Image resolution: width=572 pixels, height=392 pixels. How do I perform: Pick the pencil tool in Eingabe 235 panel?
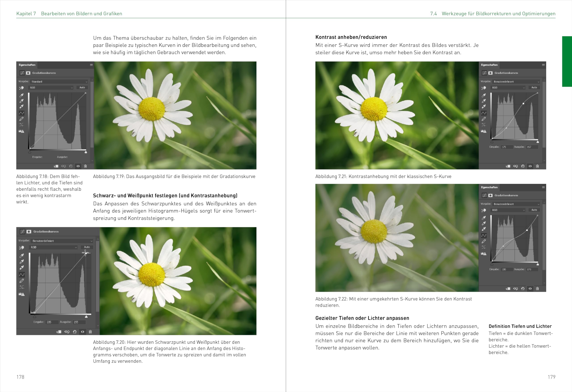[22, 281]
